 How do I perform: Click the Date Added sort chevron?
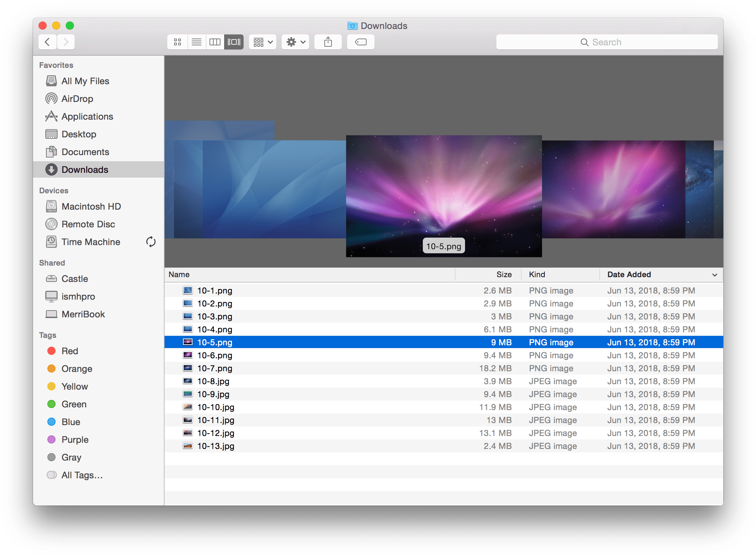point(714,275)
